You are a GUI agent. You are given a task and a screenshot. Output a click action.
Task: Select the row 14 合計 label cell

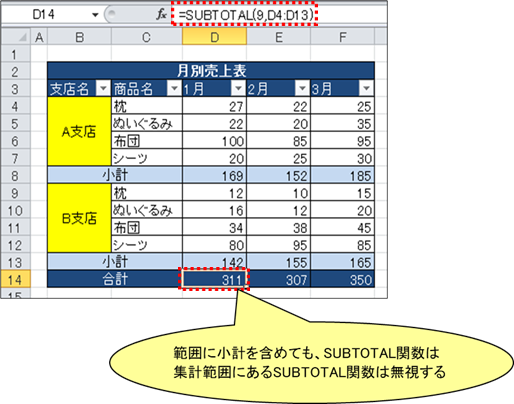coord(115,279)
